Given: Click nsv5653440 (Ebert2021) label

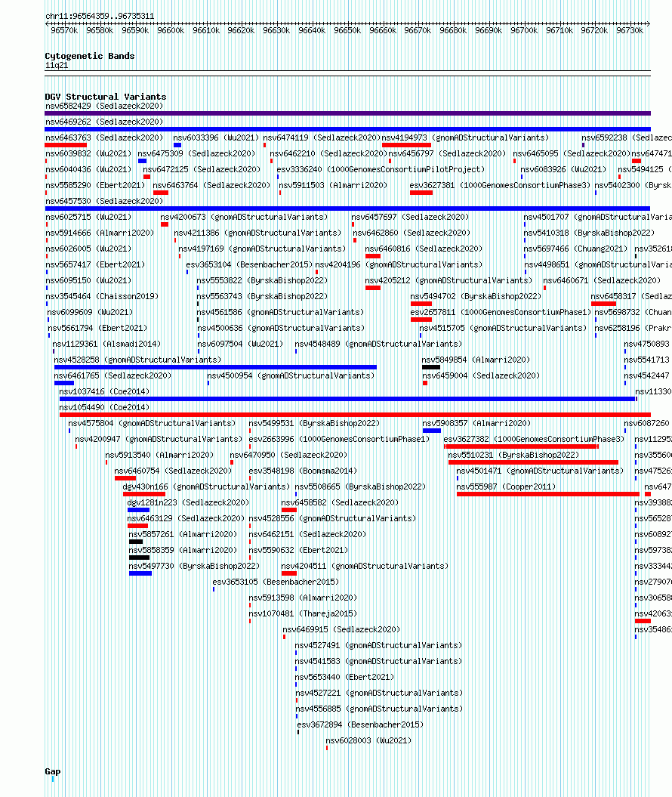Looking at the screenshot, I should [x=344, y=678].
